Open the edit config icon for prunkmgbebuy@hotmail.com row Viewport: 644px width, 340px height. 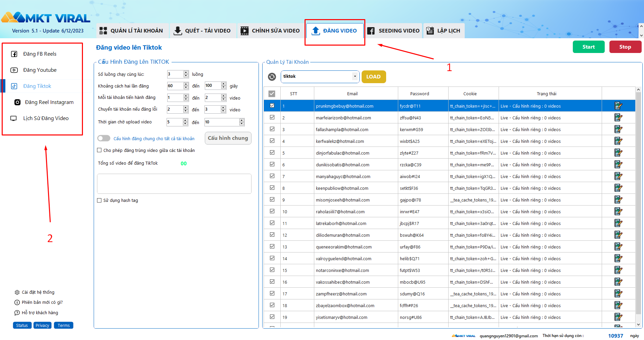click(x=618, y=106)
